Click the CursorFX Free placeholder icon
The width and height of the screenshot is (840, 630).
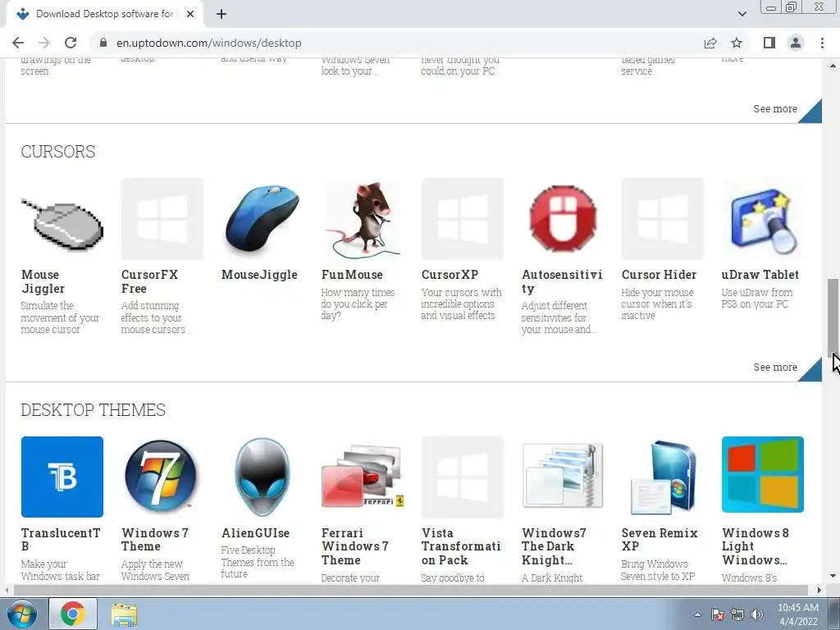pyautogui.click(x=162, y=219)
